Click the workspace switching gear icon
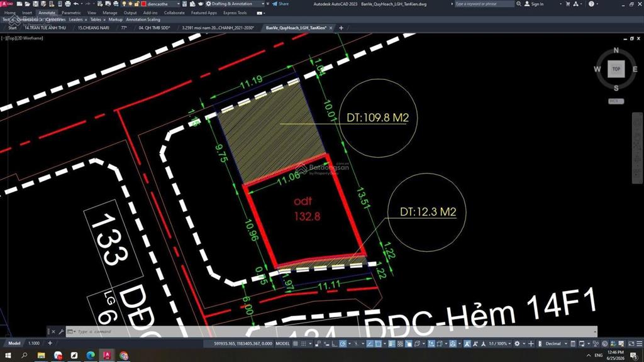The image size is (644, 362). point(517,344)
